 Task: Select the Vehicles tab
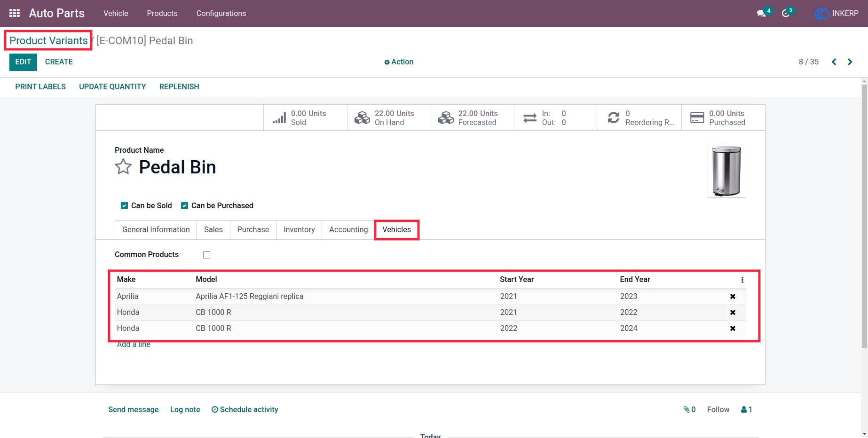[396, 229]
